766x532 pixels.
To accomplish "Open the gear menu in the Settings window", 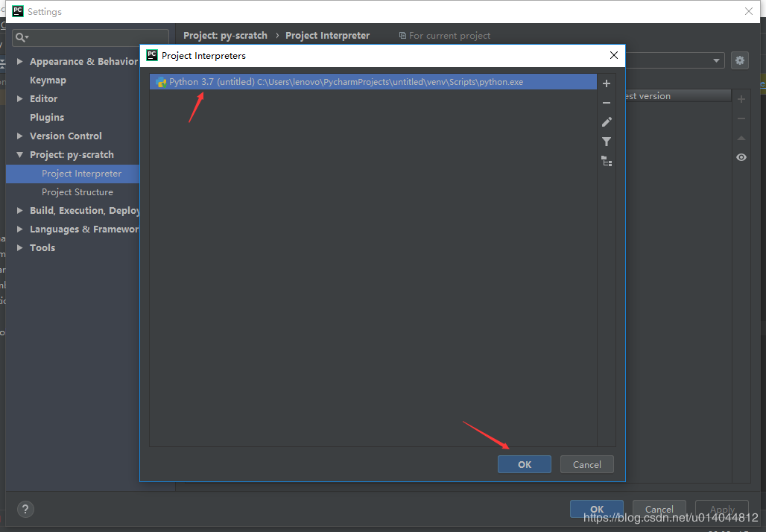I will pos(740,60).
